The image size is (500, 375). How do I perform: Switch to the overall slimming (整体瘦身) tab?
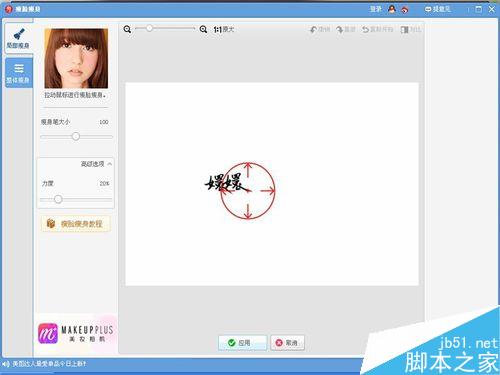pos(19,73)
